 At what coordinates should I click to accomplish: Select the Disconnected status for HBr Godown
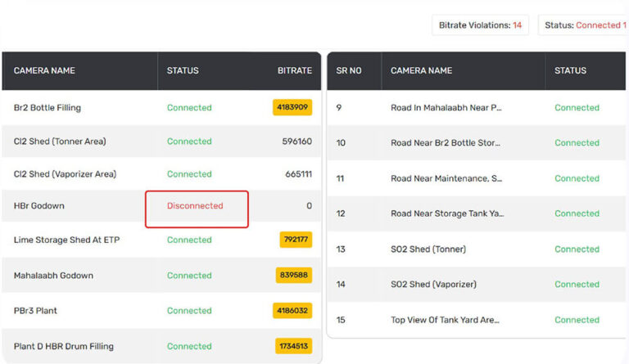195,206
